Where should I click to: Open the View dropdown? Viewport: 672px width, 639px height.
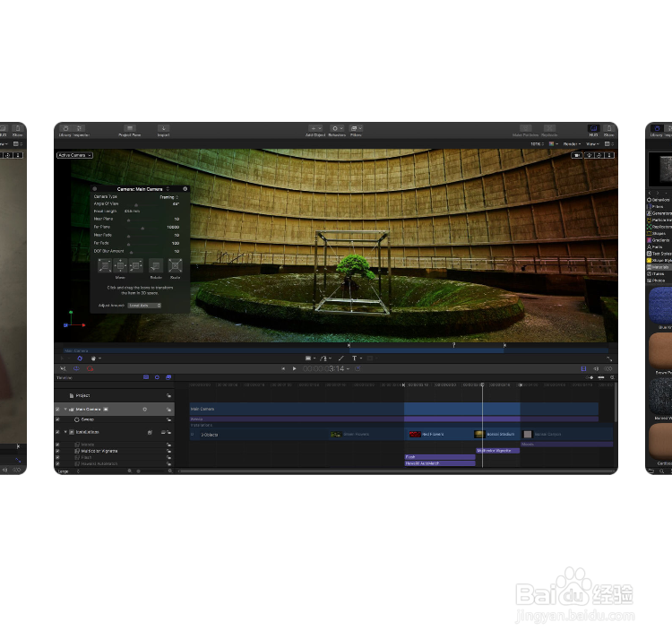[592, 144]
